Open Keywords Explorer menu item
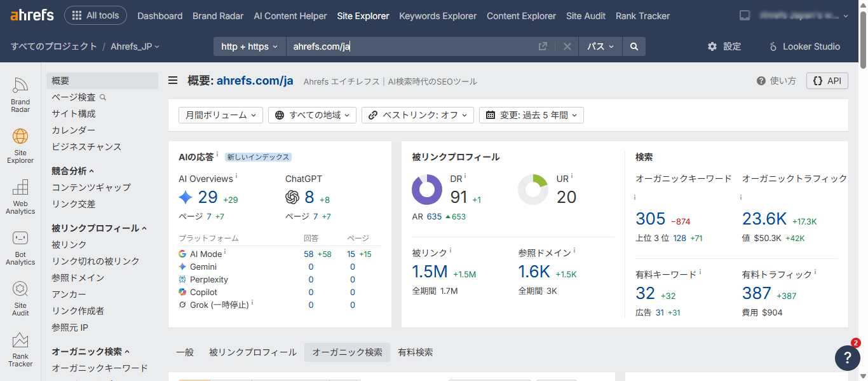868x381 pixels. click(438, 16)
